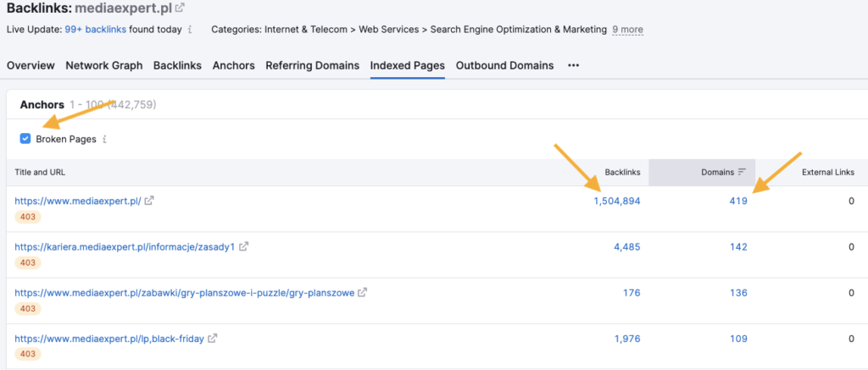The width and height of the screenshot is (868, 370).
Task: Click the 99+ backlinks link
Action: click(x=95, y=30)
